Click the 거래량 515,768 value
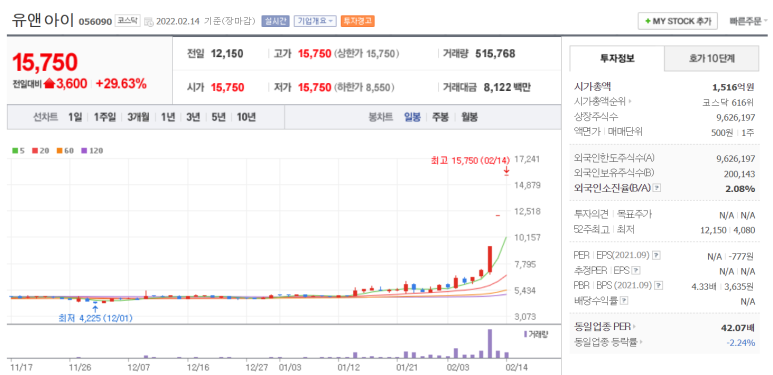The height and width of the screenshot is (375, 773). point(495,54)
